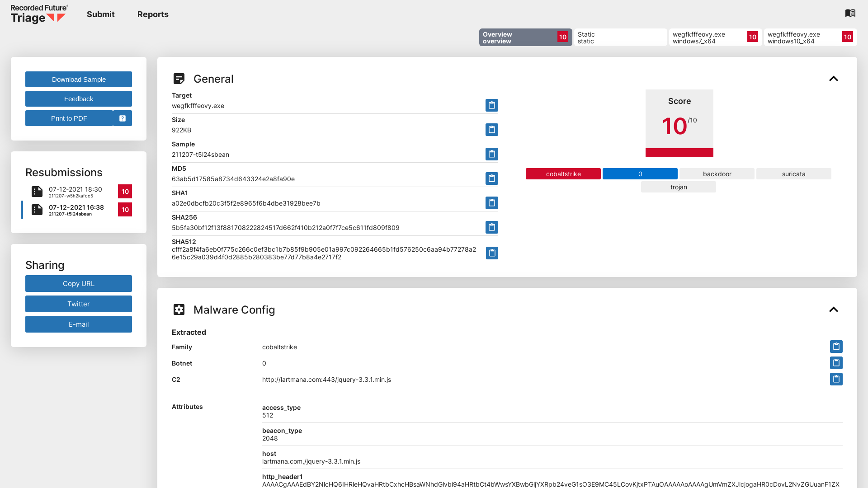Share the report on Twitter
The image size is (868, 488).
pos(79,304)
